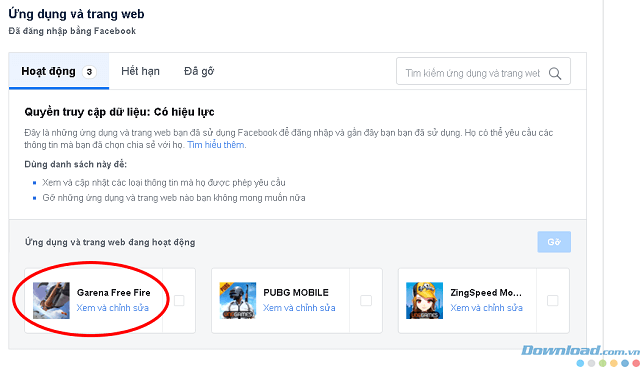Click Ứng dụng và trang web đang hoạt động label
Image resolution: width=640 pixels, height=367 pixels.
(110, 242)
